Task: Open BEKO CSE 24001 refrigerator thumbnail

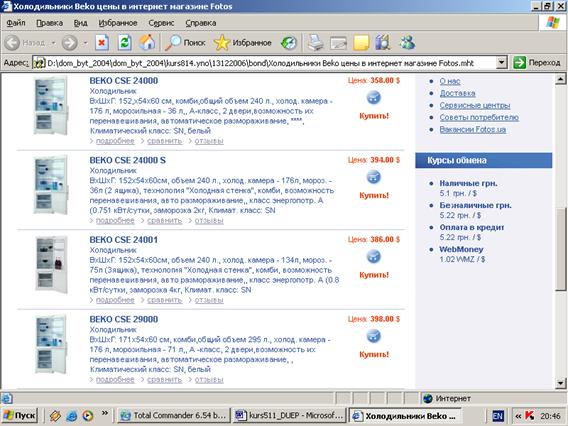Action: pos(51,264)
